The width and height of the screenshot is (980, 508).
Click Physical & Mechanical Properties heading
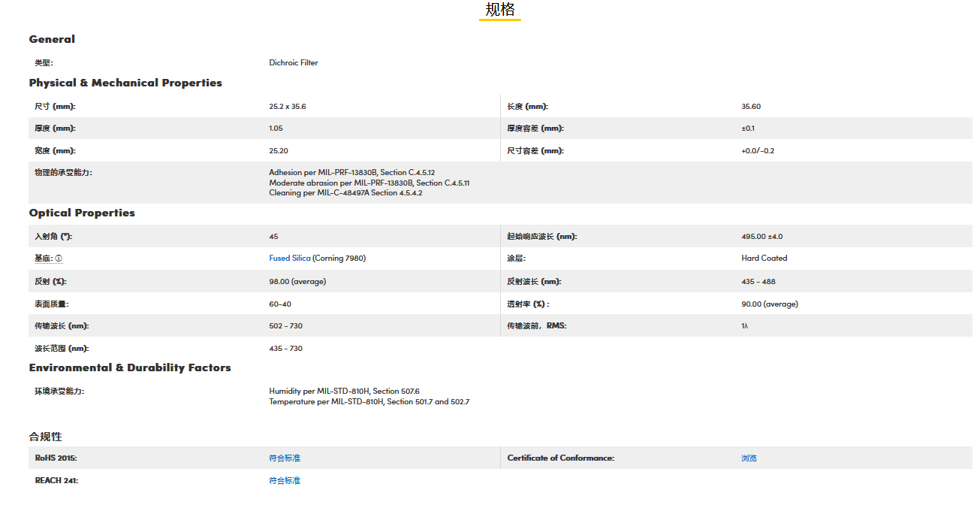pyautogui.click(x=125, y=83)
